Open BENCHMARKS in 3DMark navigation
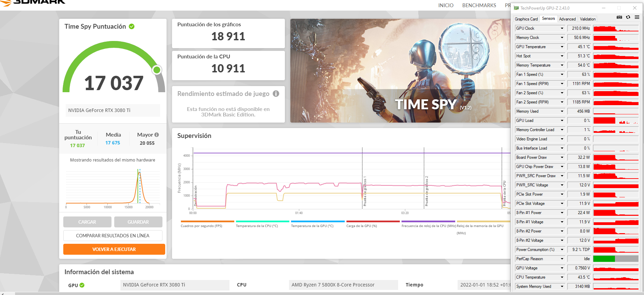The image size is (644, 295). 479,5
